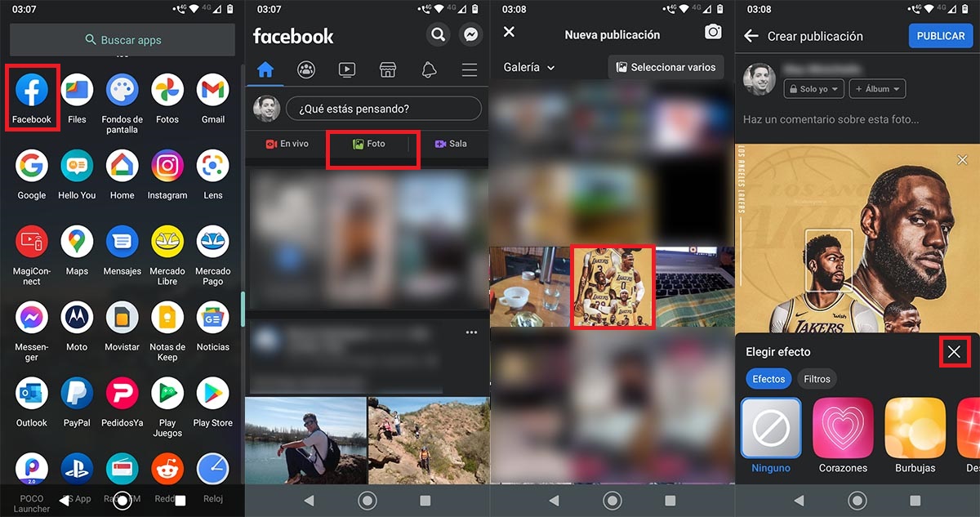Open the Mercado Libre app
This screenshot has height=517, width=980.
167,242
